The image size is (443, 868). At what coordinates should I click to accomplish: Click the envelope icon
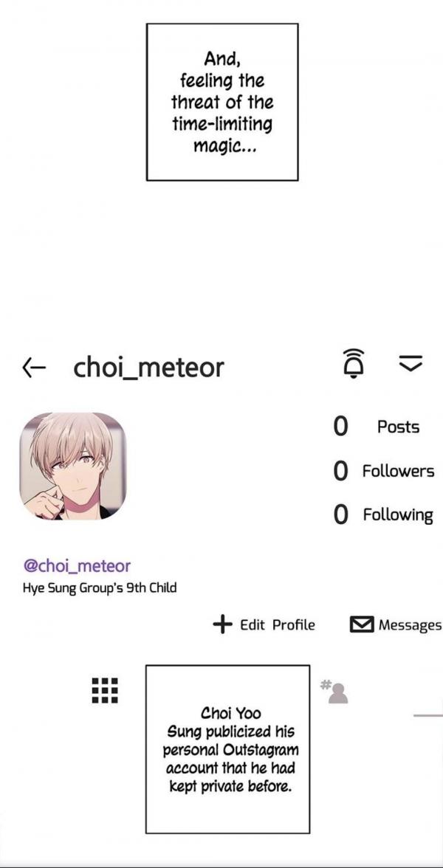362,625
